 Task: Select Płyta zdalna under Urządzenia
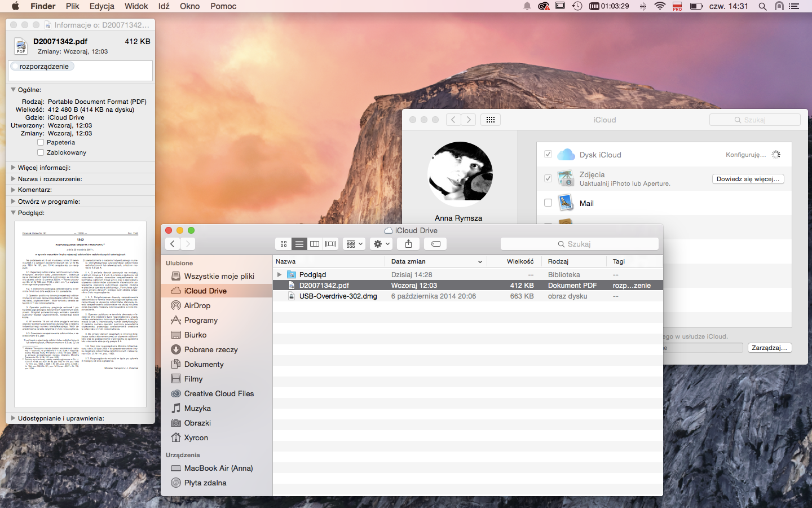[205, 483]
